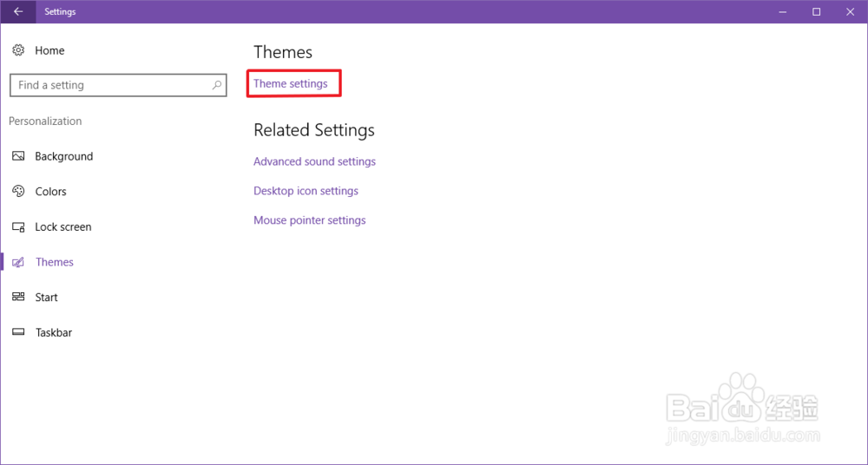The image size is (868, 465).
Task: Click the Taskbar icon
Action: (x=18, y=332)
